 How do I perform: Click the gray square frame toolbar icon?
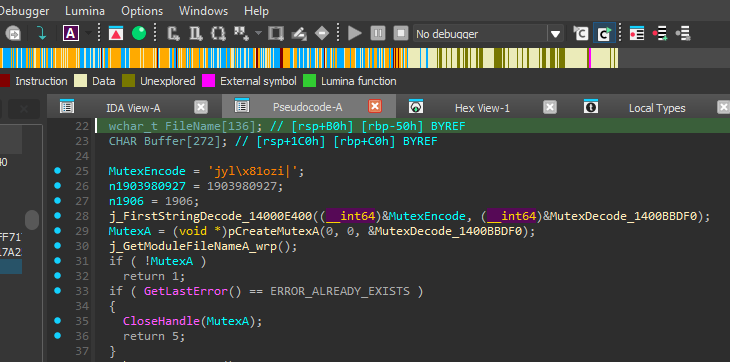[276, 34]
